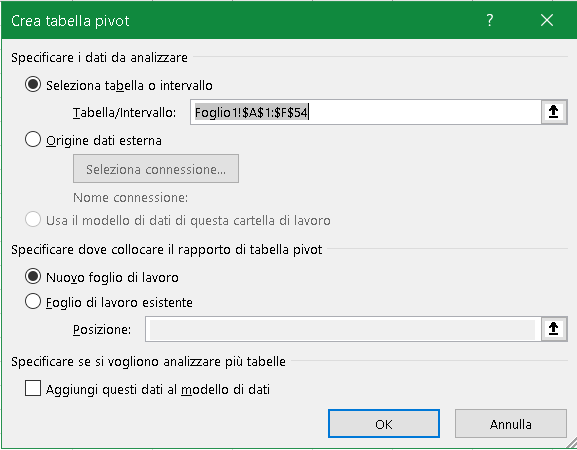Click the dialog resize grip in corner
The image size is (577, 450).
tap(571, 444)
